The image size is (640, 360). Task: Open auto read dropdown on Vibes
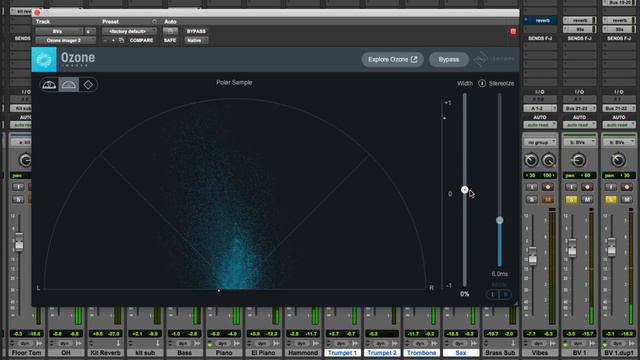[540, 124]
